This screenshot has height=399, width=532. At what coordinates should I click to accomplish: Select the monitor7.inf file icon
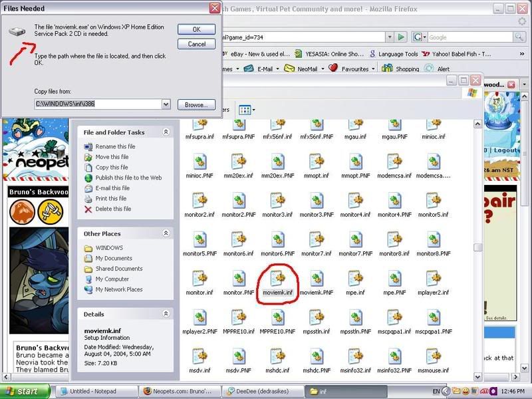(x=317, y=239)
